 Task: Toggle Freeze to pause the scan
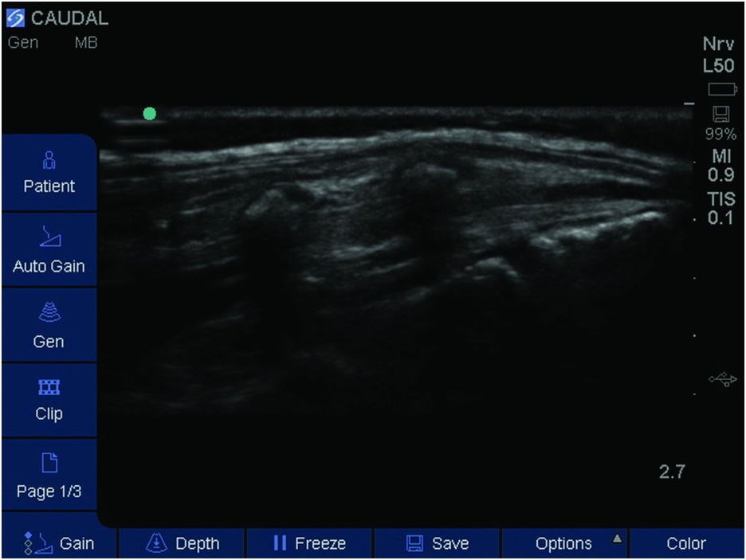pos(309,543)
